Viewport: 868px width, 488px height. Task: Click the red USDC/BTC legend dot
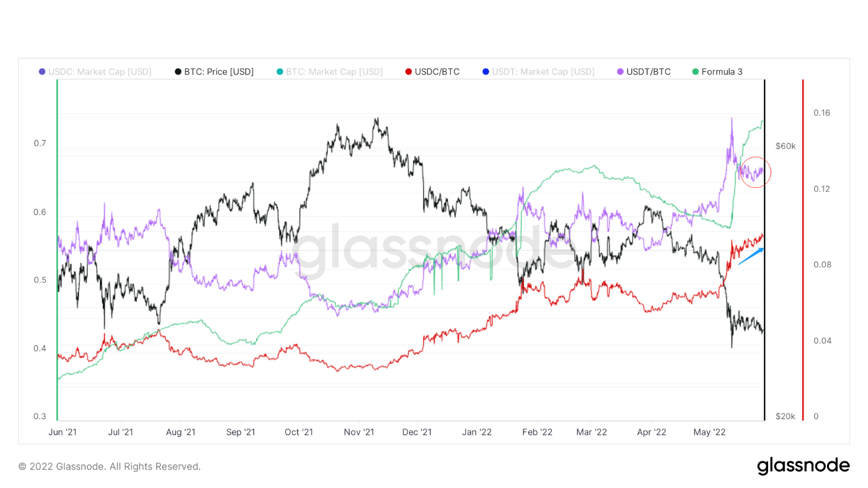click(x=408, y=72)
